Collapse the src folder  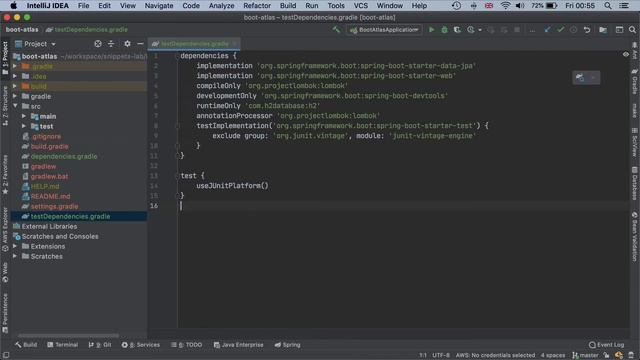tap(15, 106)
